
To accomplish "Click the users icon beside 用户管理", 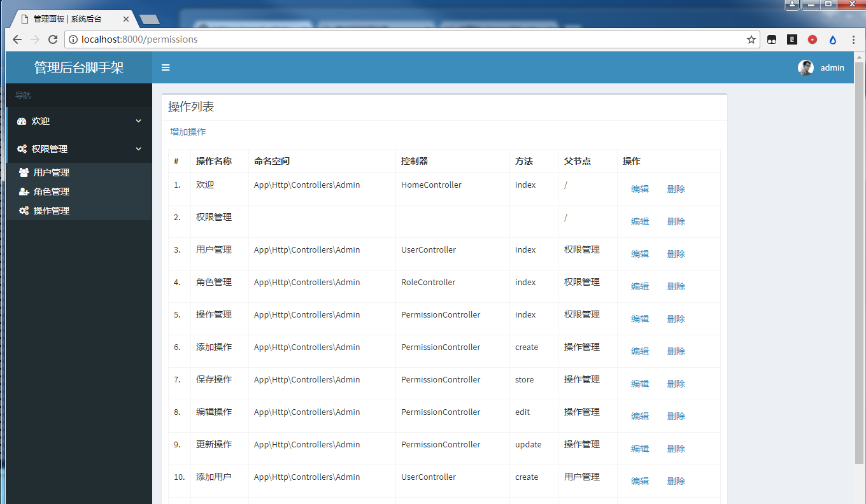I will pos(24,172).
